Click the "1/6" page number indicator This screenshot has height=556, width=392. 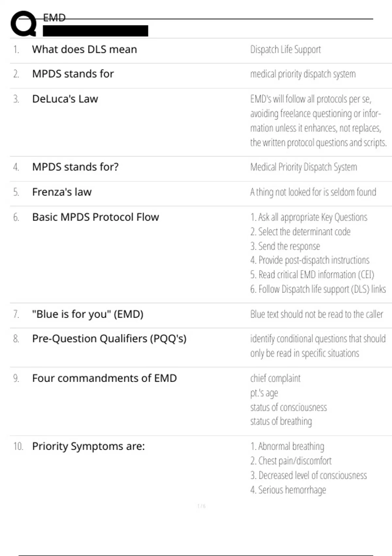coord(201,506)
